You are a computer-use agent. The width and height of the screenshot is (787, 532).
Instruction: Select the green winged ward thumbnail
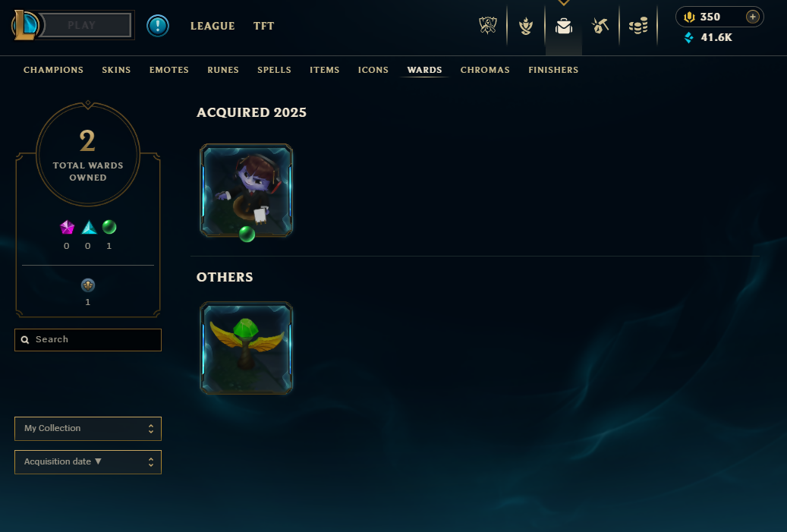click(246, 348)
